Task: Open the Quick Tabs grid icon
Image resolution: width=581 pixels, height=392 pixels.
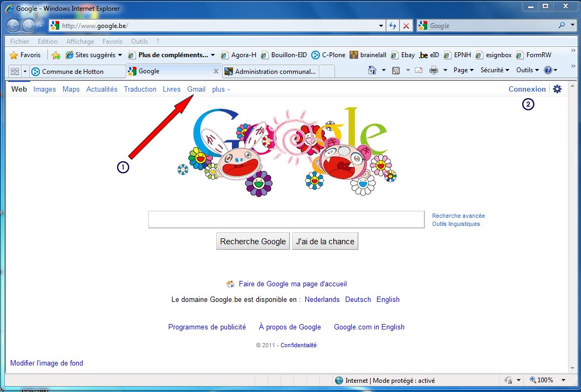Action: 15,71
